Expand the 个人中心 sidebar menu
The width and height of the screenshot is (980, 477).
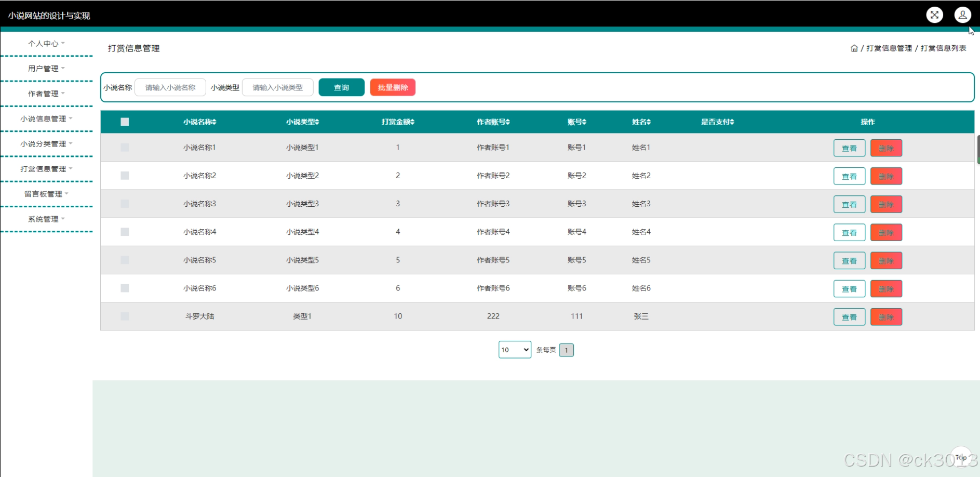click(46, 44)
